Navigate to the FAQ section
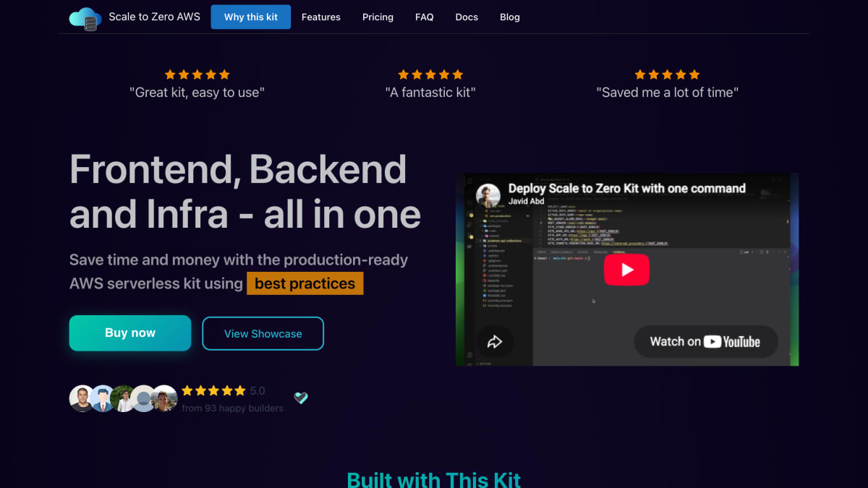This screenshot has width=868, height=488. [425, 17]
